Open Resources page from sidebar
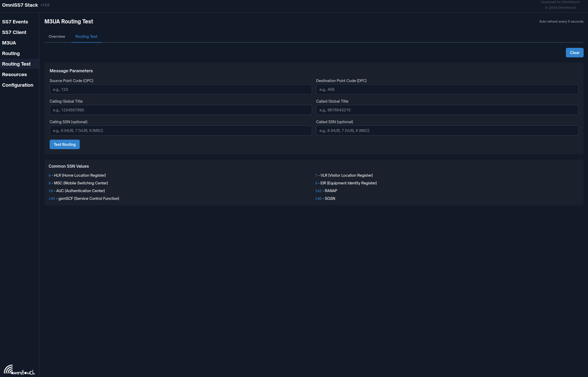The width and height of the screenshot is (588, 377). [14, 75]
